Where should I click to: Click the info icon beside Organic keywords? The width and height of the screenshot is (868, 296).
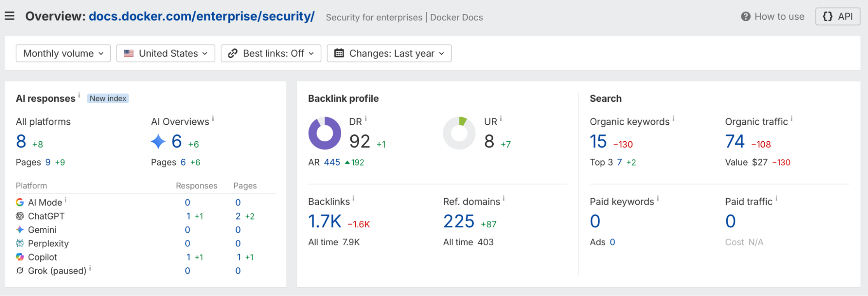point(673,118)
